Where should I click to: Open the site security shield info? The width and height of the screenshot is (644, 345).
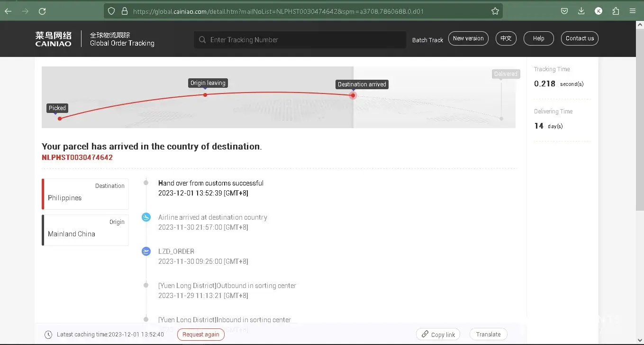[111, 11]
